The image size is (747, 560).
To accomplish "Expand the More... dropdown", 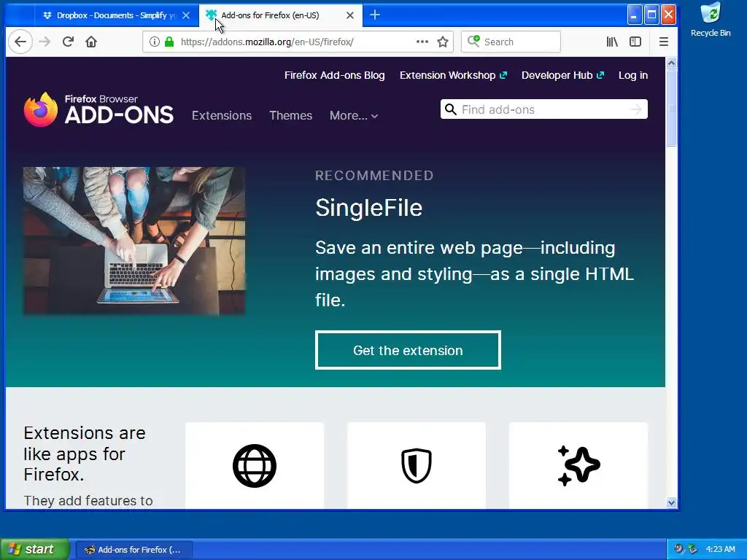I will point(354,116).
